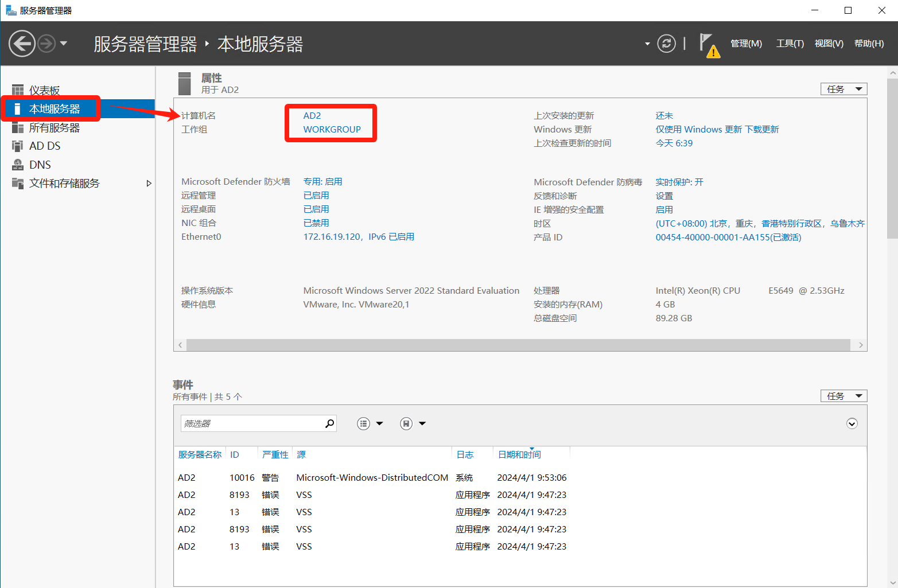Image resolution: width=898 pixels, height=588 pixels.
Task: Click the search magnifier in events filter
Action: pos(329,423)
